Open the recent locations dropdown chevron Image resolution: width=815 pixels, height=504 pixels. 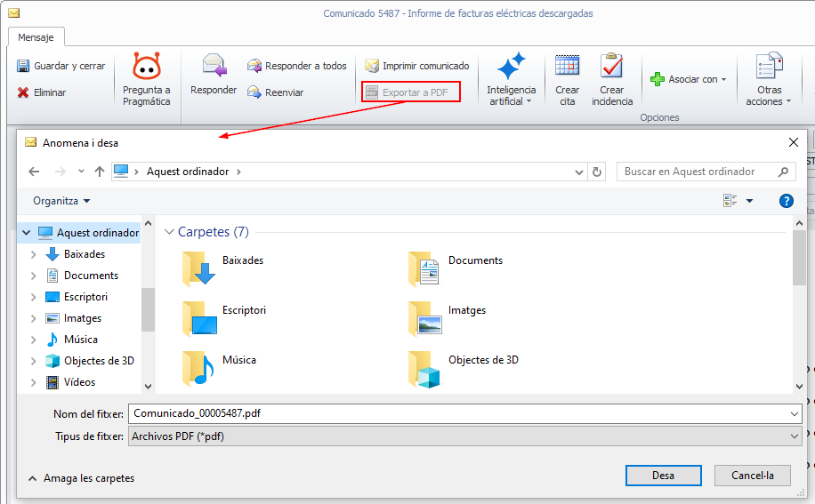pyautogui.click(x=81, y=172)
